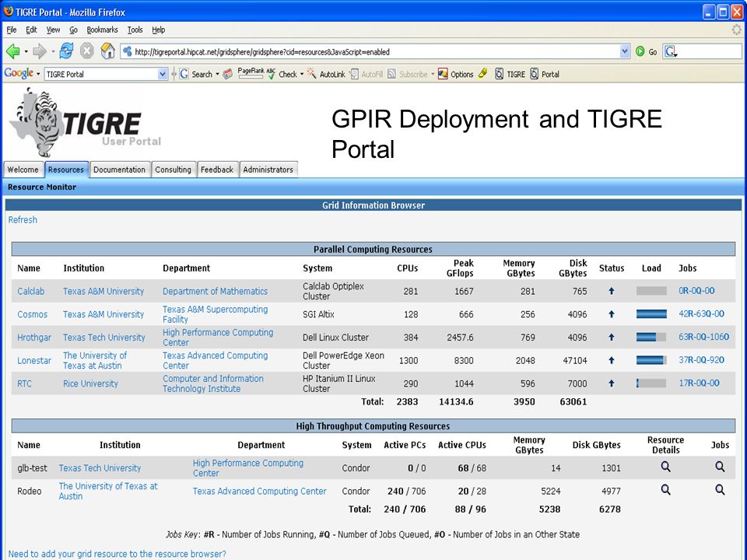This screenshot has width=747, height=560.
Task: Click the Hrothgar load bar
Action: (651, 337)
